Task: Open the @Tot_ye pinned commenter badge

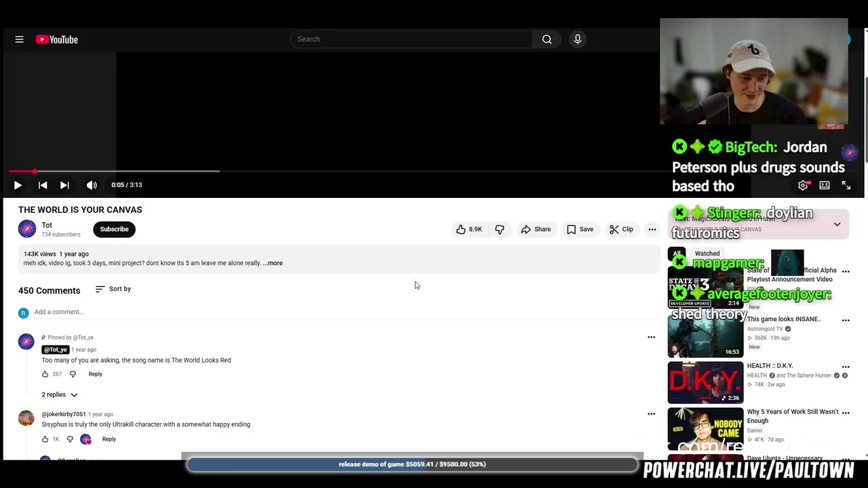Action: (x=55, y=350)
